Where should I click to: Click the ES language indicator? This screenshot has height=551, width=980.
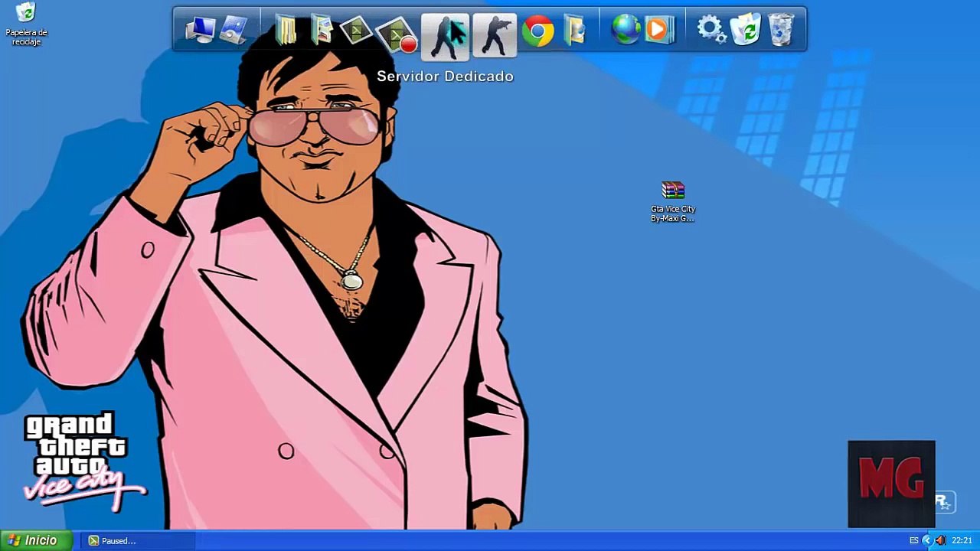click(913, 541)
